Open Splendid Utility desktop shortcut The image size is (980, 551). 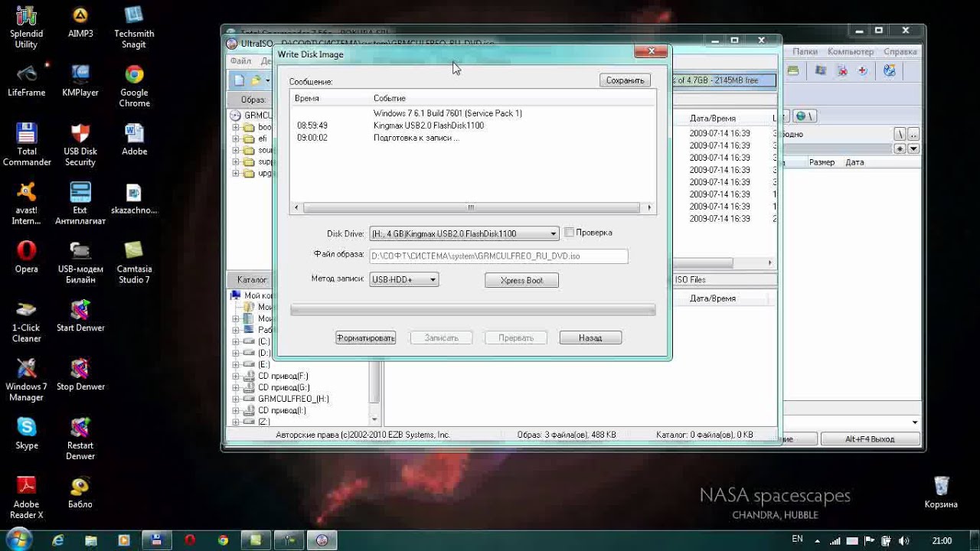[x=26, y=28]
